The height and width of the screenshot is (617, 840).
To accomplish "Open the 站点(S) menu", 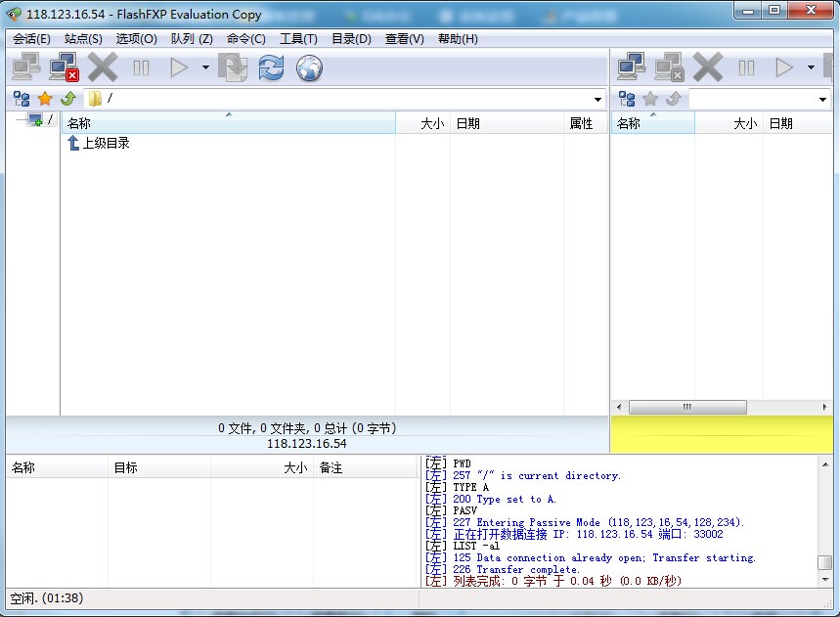I will click(x=83, y=39).
